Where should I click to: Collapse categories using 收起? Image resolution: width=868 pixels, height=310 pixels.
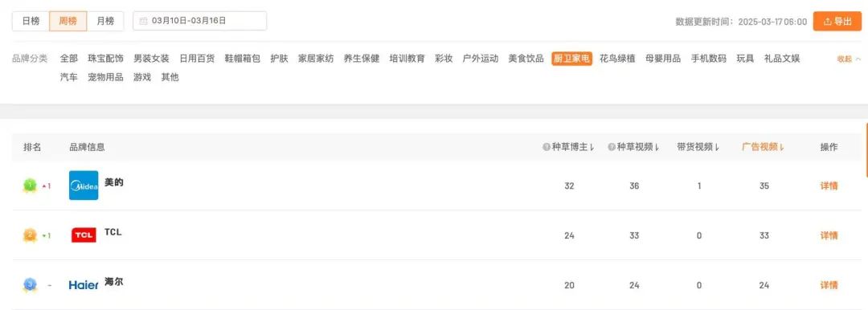[x=849, y=59]
